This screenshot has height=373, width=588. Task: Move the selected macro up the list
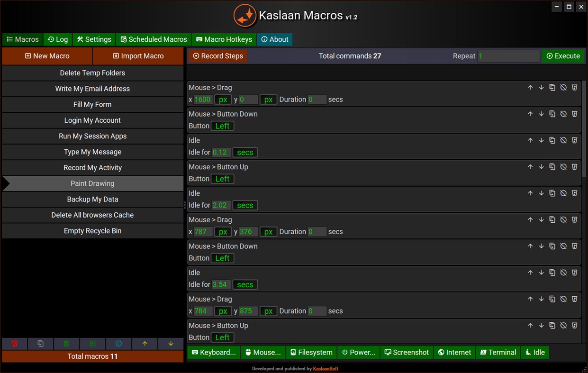pyautogui.click(x=145, y=344)
